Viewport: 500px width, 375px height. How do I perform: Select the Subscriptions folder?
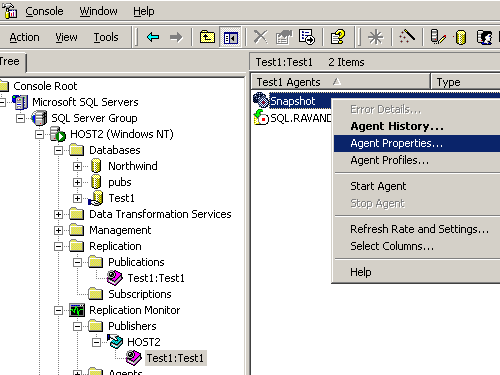coord(140,294)
